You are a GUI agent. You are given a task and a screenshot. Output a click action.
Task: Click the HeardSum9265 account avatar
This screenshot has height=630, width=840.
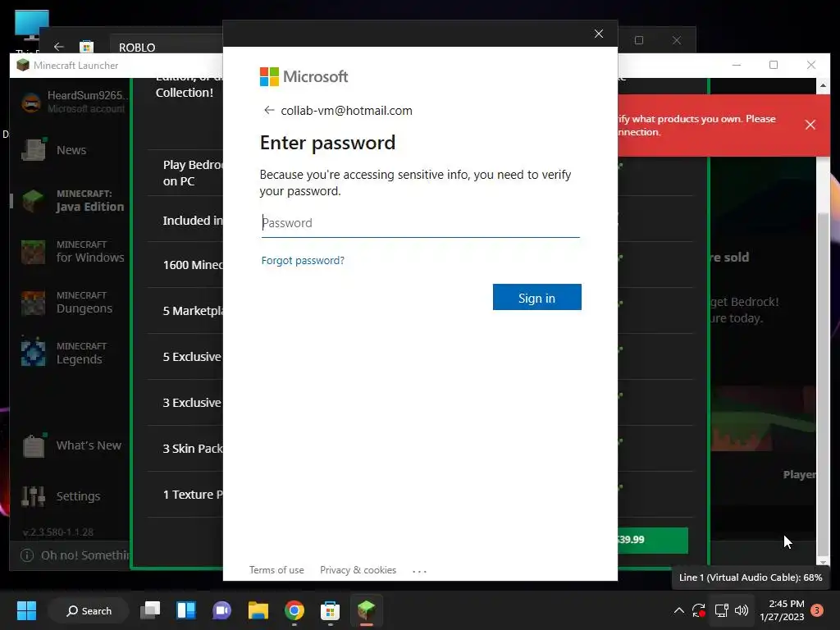(x=32, y=102)
